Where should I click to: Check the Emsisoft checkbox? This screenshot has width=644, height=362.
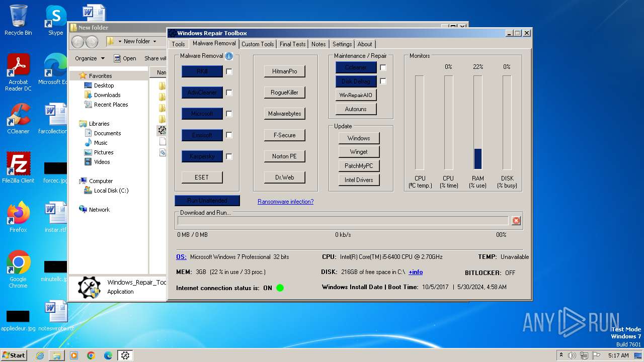coord(229,135)
